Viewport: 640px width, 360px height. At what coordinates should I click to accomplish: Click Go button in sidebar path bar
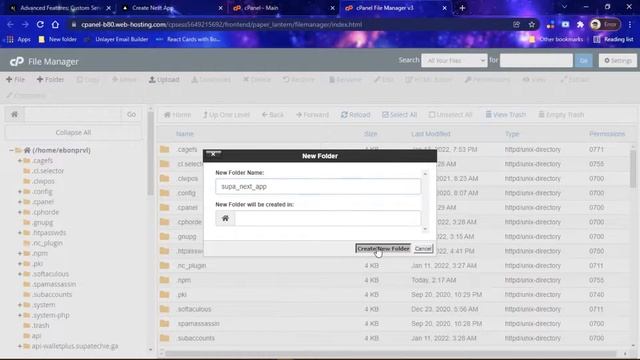131,114
